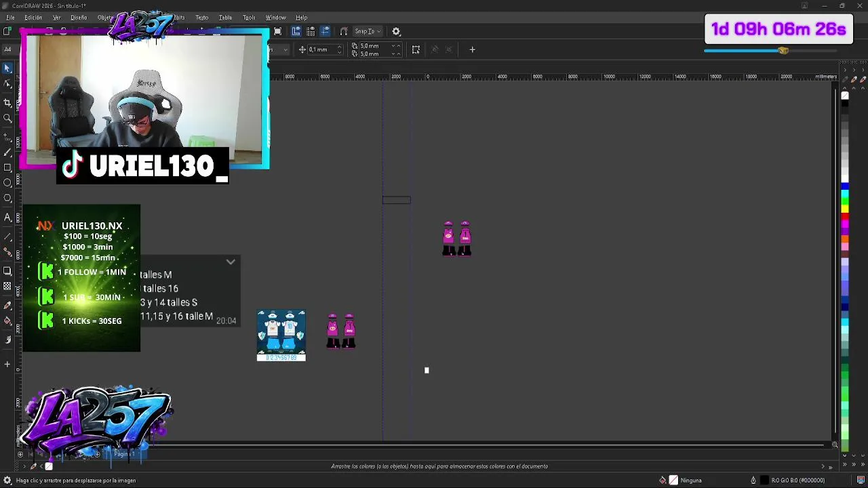Click status bar settings gear icon
The height and width of the screenshot is (488, 868).
coord(7,481)
